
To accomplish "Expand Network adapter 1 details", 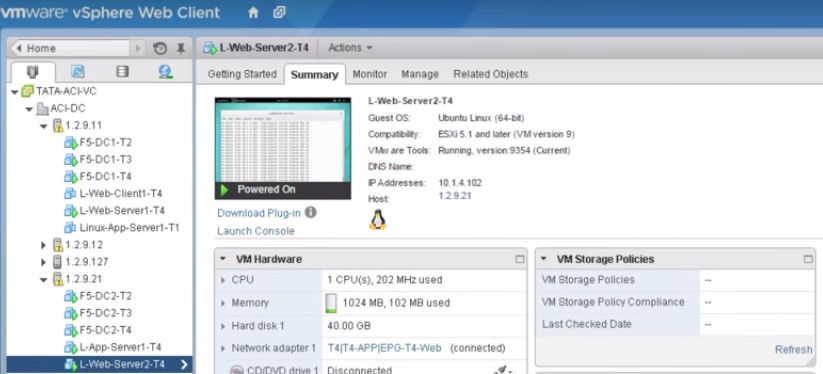I will [223, 349].
